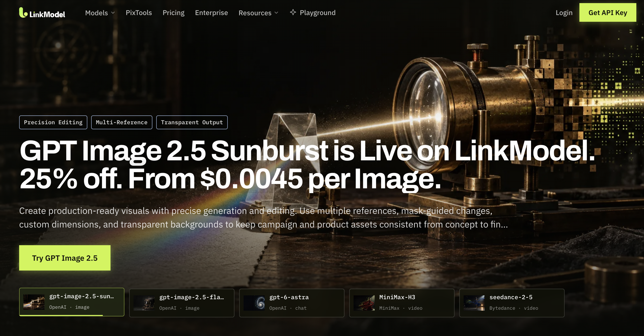Click the 'Bytedance · video' label

pos(514,308)
